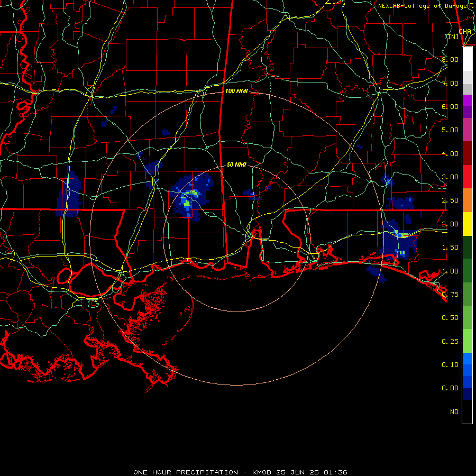Click the 4.00 legend value
This screenshot has height=476, width=476.
tap(450, 153)
